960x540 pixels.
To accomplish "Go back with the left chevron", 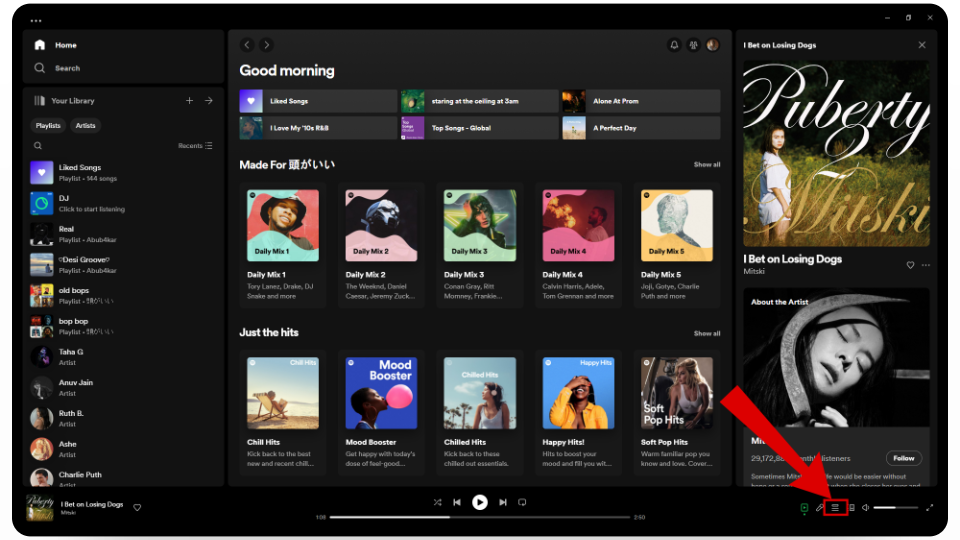I will 247,45.
